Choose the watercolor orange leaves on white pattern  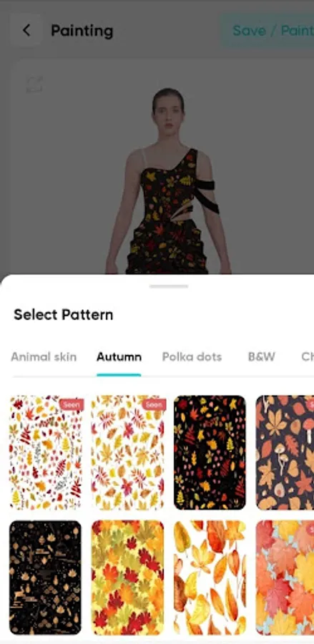click(210, 577)
